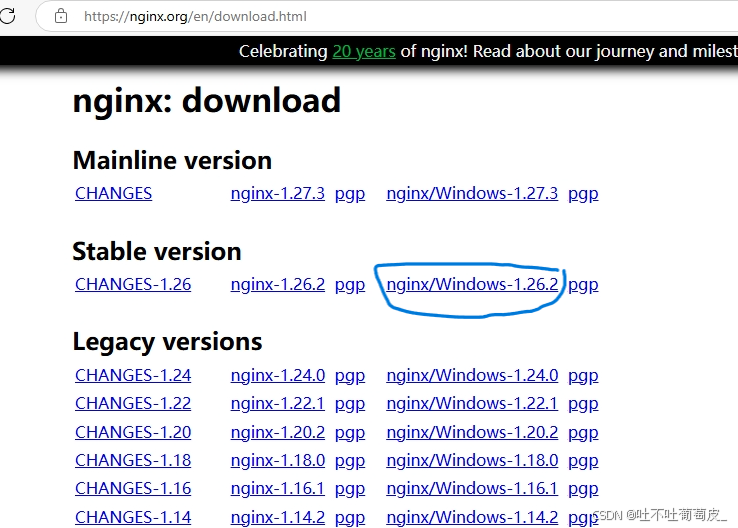This screenshot has height=528, width=738.
Task: Open pgp signature beside nginx/Windows-1.16.1
Action: coord(583,489)
